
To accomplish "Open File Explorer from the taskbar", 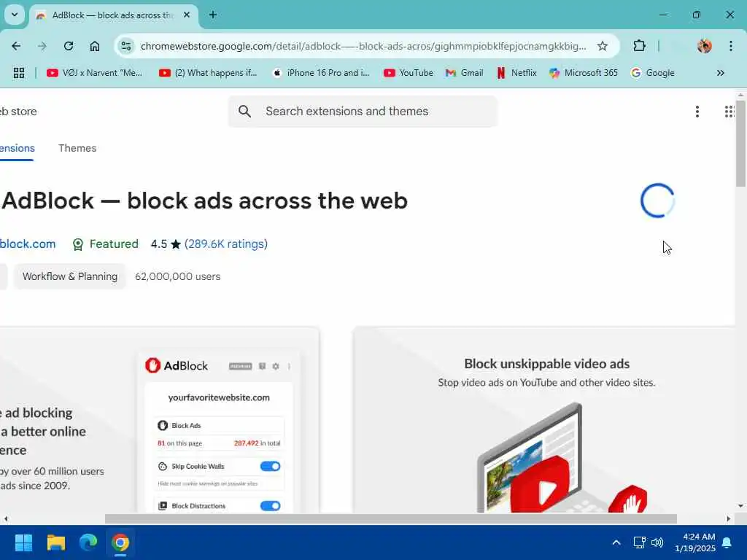I will click(x=55, y=542).
